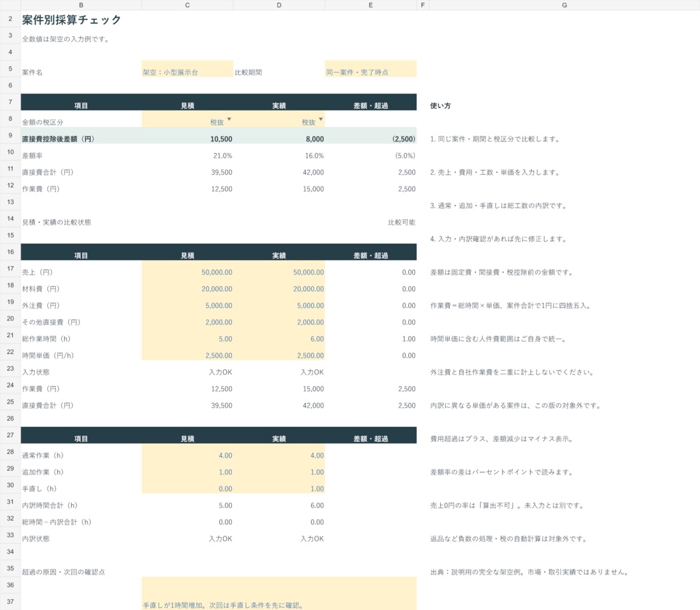700x610 pixels.
Task: Click 実績 作業費 15,000 in row 12
Action: 313,189
